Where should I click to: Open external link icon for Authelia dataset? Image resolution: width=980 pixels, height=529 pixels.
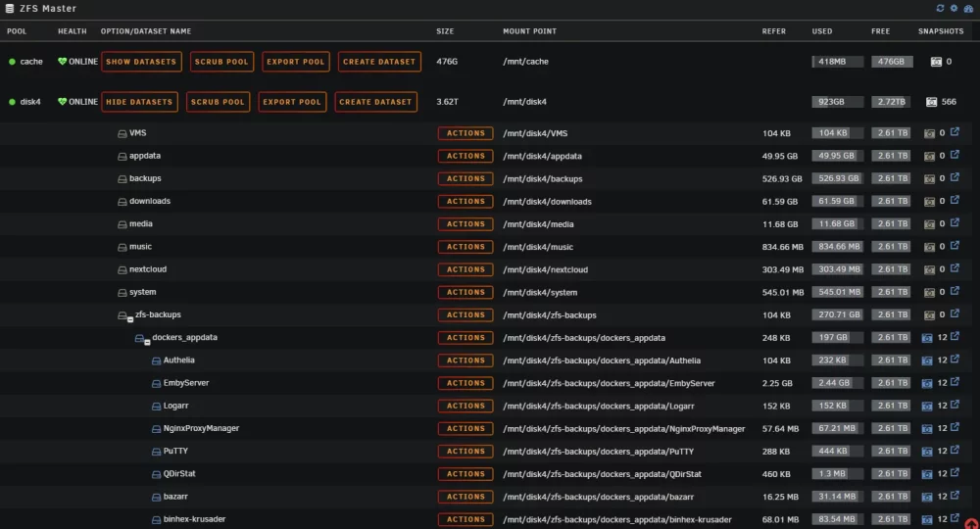click(x=955, y=360)
